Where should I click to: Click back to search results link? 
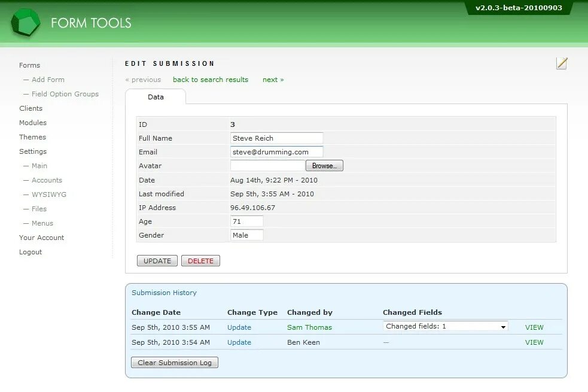click(x=211, y=80)
